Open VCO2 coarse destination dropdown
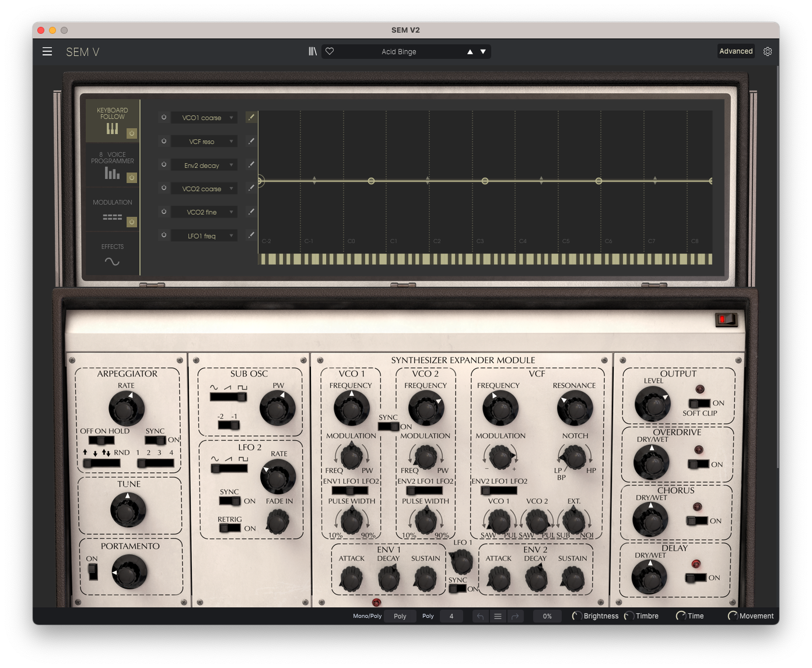This screenshot has height=668, width=812. [x=204, y=188]
